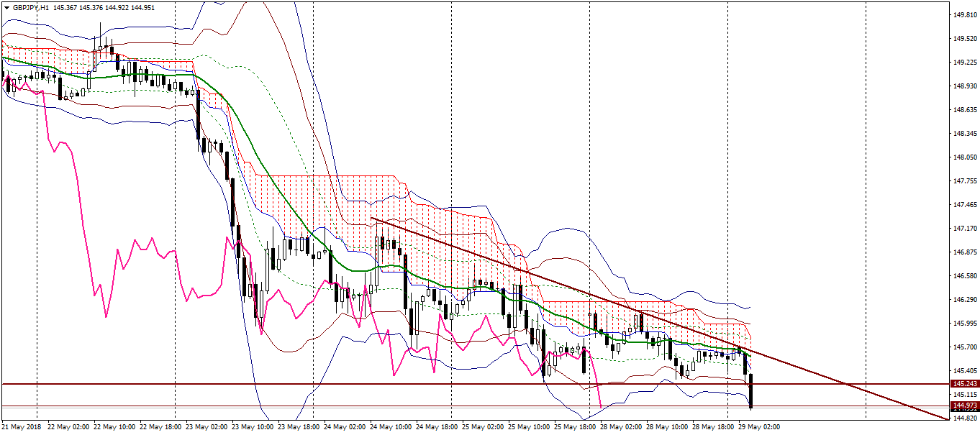Click the 22 May 18:00 time label
Image resolution: width=980 pixels, height=435 pixels.
159,427
